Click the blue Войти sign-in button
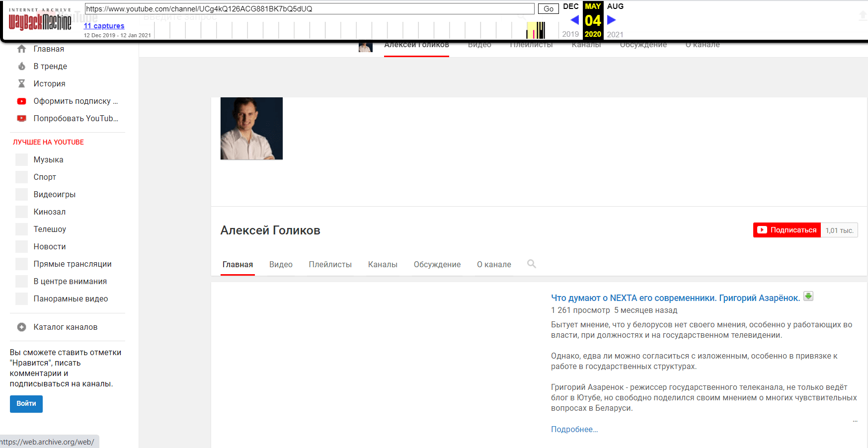Viewport: 868px width, 448px height. 26,404
